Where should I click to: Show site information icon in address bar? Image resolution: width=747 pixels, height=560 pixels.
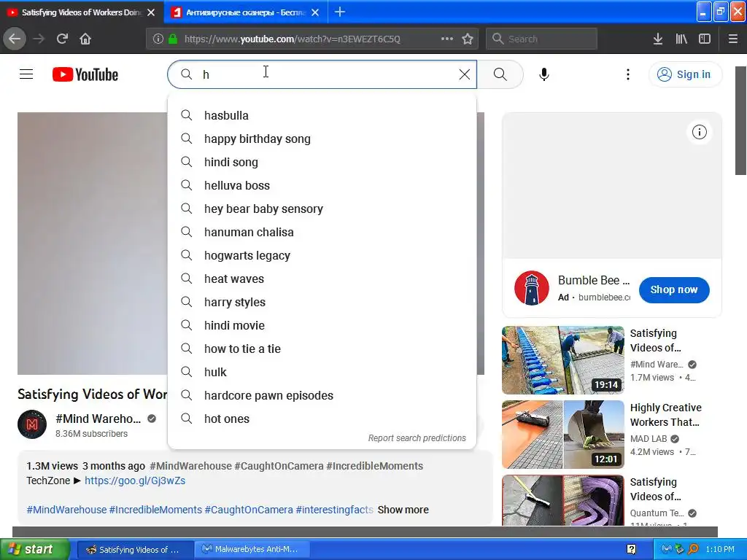(158, 39)
